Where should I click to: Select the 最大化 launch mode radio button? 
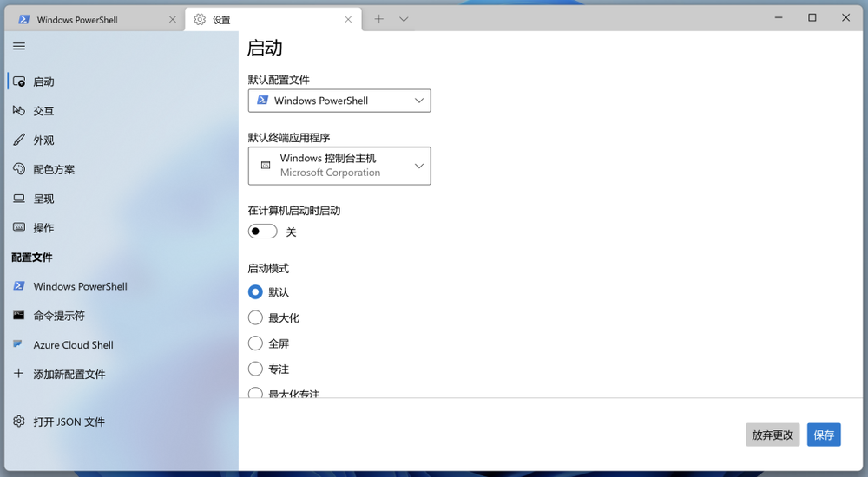click(255, 317)
